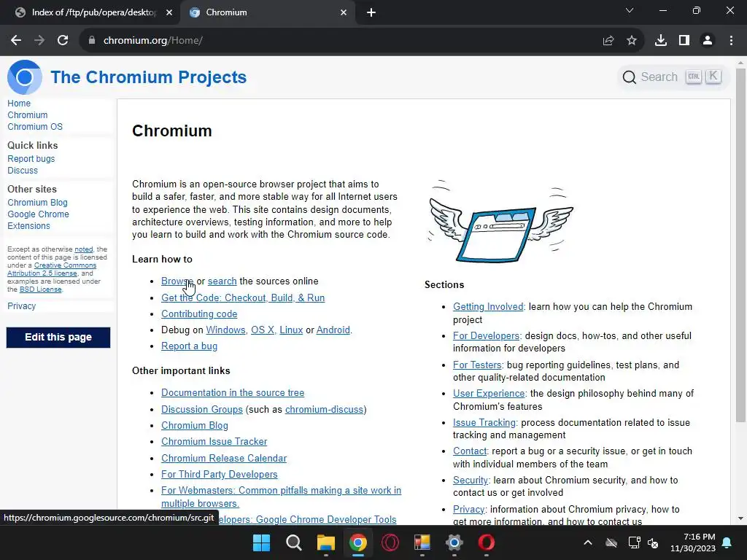Open the Creative Commons Attribution license link
This screenshot has height=560, width=747.
tap(52, 269)
